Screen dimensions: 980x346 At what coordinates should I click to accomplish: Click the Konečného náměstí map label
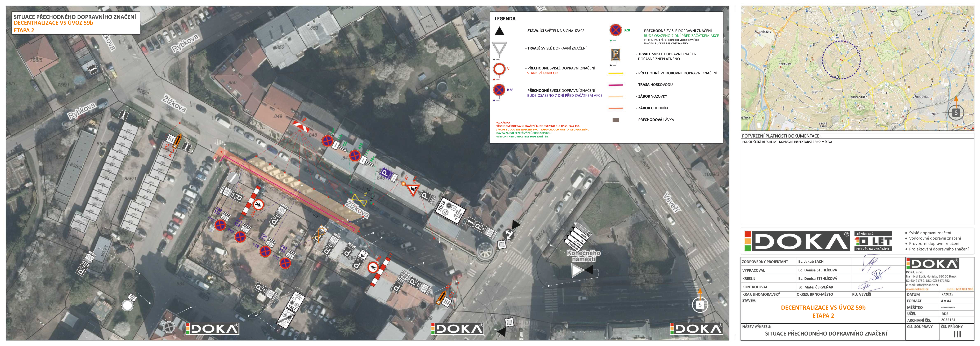[583, 256]
